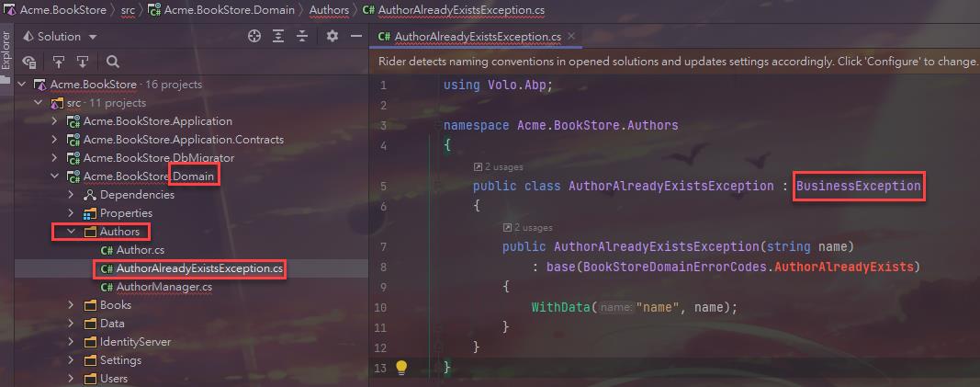Click the navigate-up arrow icon in Solution toolbar

coord(59,62)
